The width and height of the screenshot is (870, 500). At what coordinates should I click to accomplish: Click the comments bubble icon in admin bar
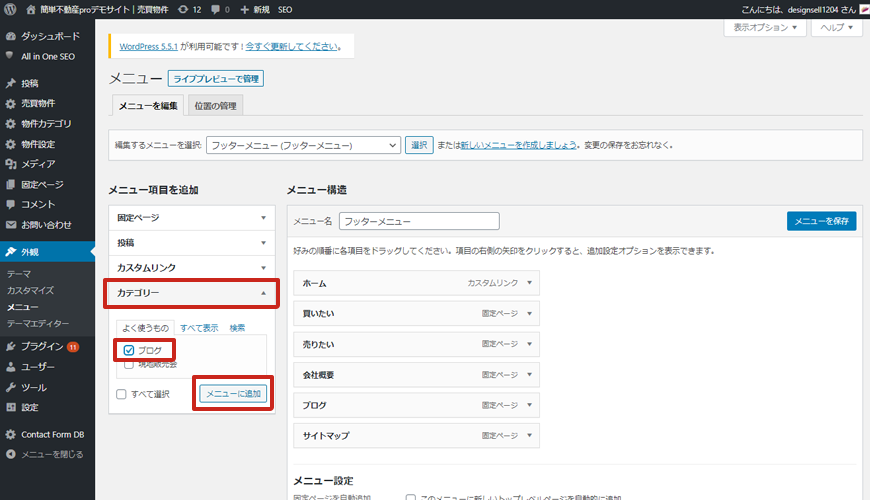(216, 9)
